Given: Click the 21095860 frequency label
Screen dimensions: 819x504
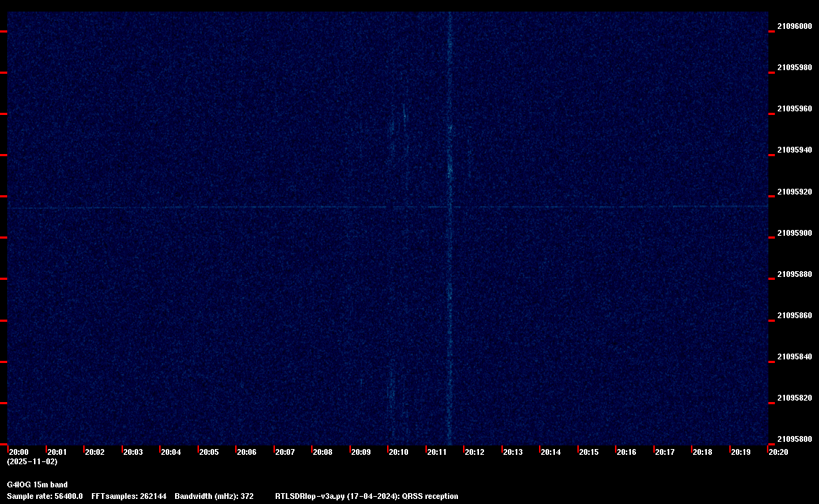Looking at the screenshot, I should (794, 315).
